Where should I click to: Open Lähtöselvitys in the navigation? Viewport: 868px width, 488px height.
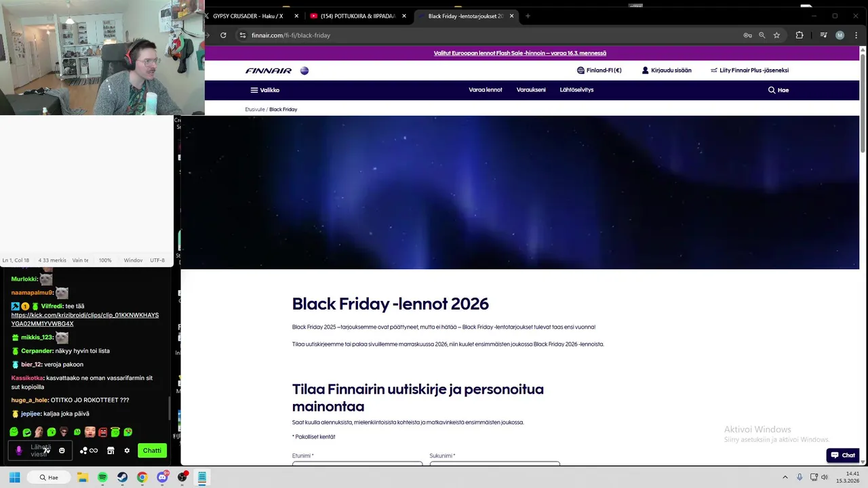[x=576, y=90]
